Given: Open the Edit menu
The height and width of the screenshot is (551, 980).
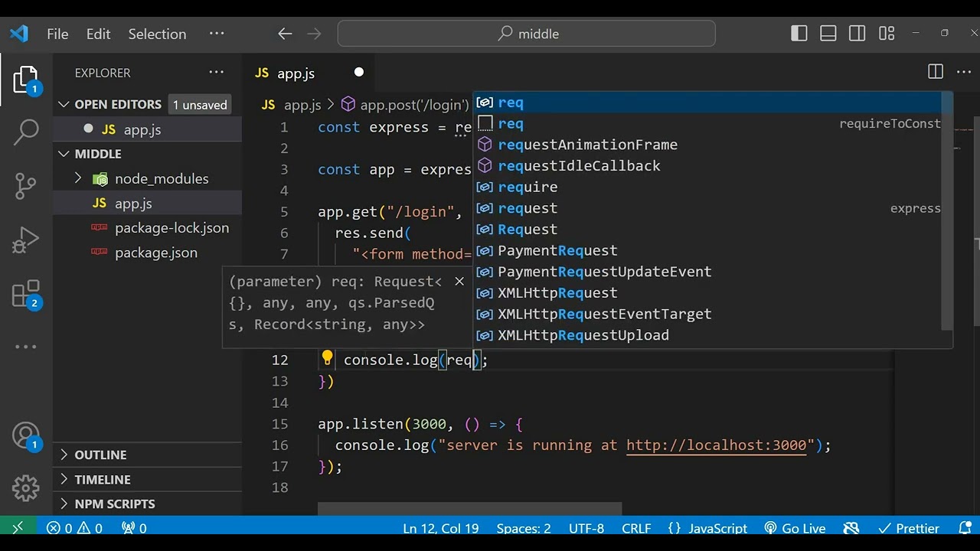Looking at the screenshot, I should pyautogui.click(x=99, y=34).
